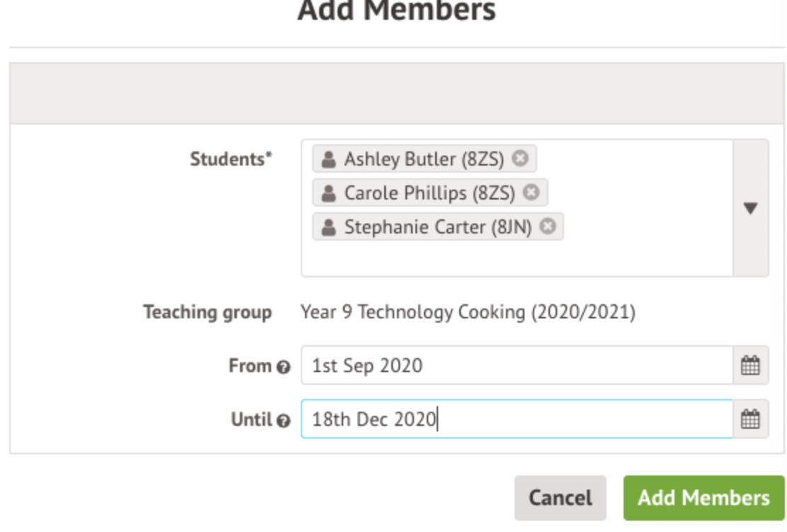Show help for the Until field
The width and height of the screenshot is (787, 532).
pyautogui.click(x=284, y=421)
